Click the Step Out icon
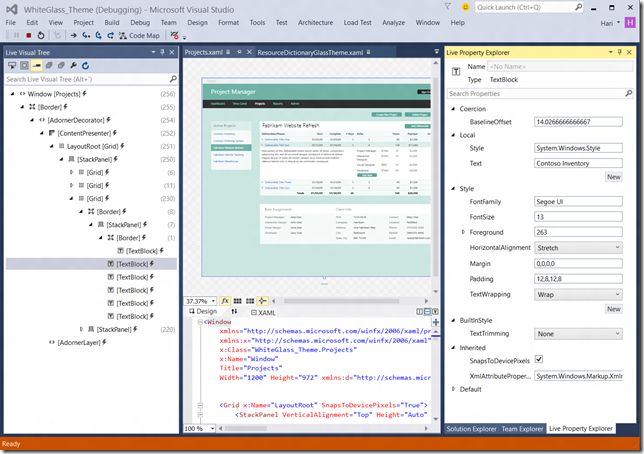The width and height of the screenshot is (644, 454). [110, 36]
